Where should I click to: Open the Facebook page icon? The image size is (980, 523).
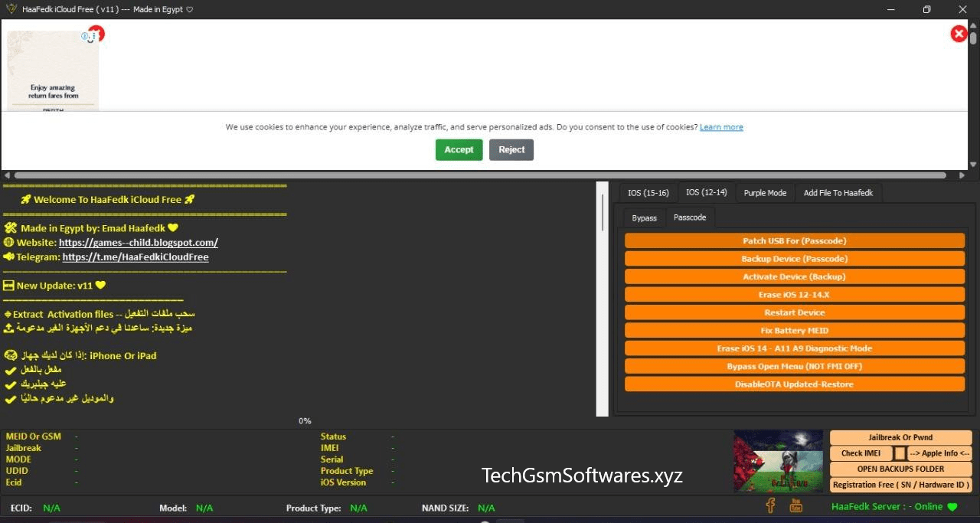771,505
